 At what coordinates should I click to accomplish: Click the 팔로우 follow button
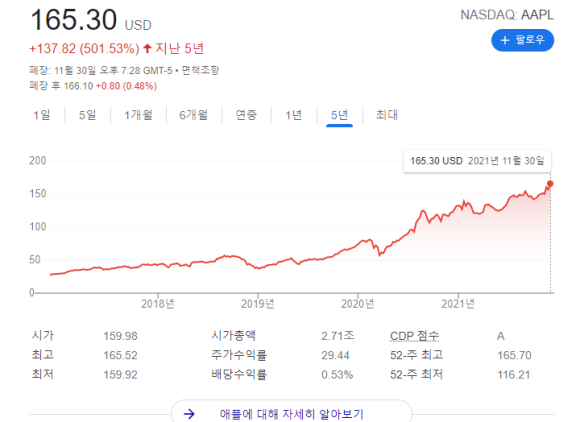pyautogui.click(x=522, y=40)
